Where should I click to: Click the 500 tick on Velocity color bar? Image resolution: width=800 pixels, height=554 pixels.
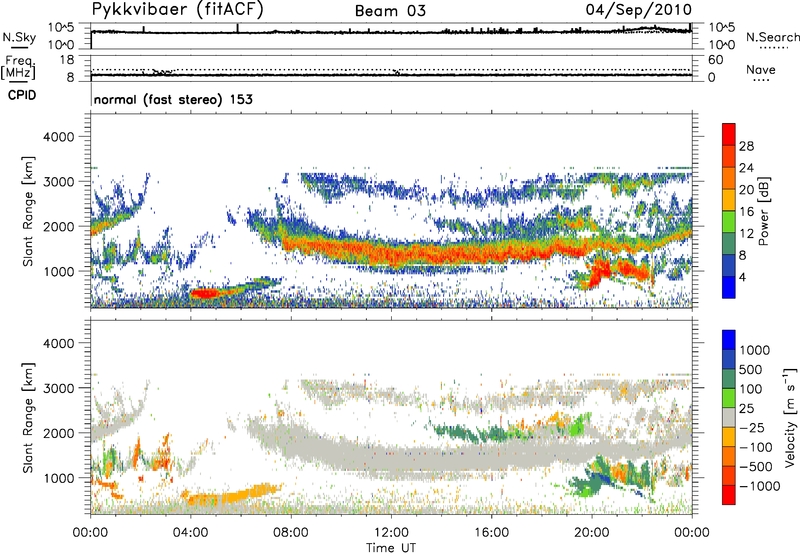point(751,369)
